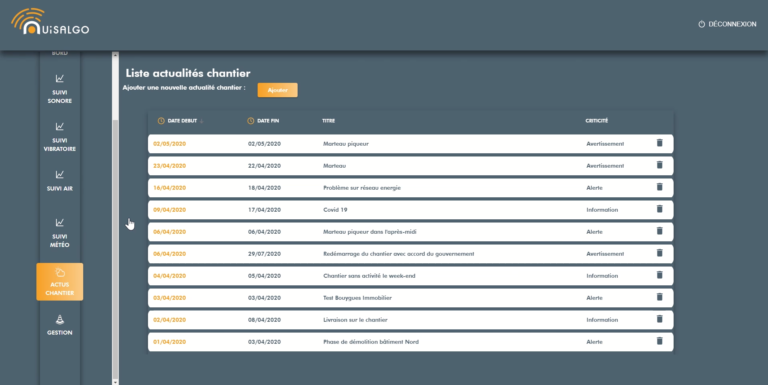
Task: Open the Problème sur réseau energie row
Action: [410, 188]
